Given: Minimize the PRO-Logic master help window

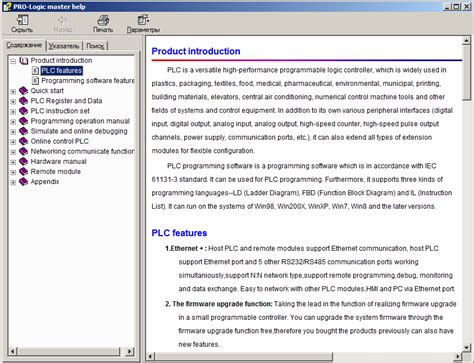Looking at the screenshot, I should [x=447, y=6].
